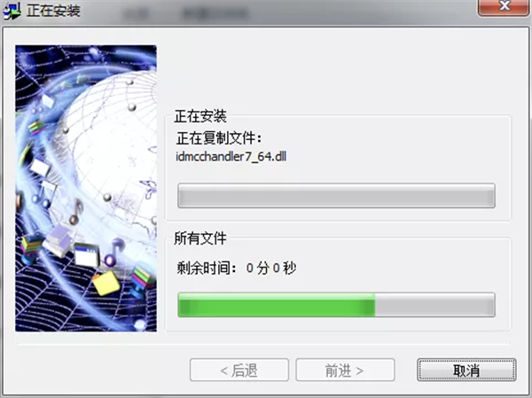Viewport: 532px width, 398px height.
Task: Click the installer icon in the title bar
Action: click(x=12, y=12)
